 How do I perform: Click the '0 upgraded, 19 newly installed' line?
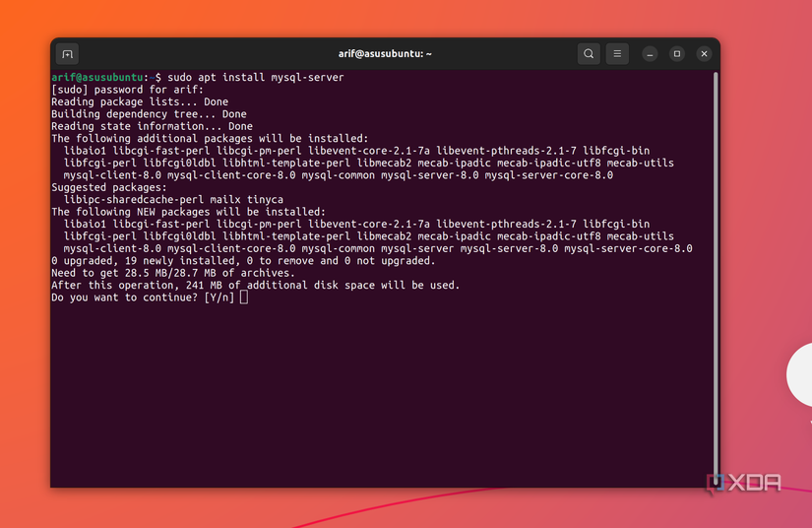coord(243,261)
